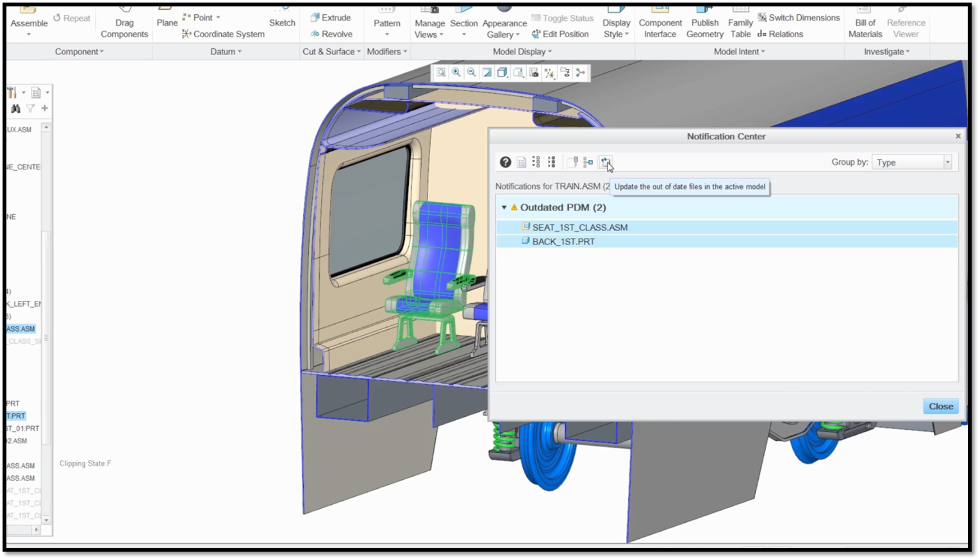Click the Coordinate System datum tool
Viewport: 980px width, 560px height.
(x=223, y=34)
